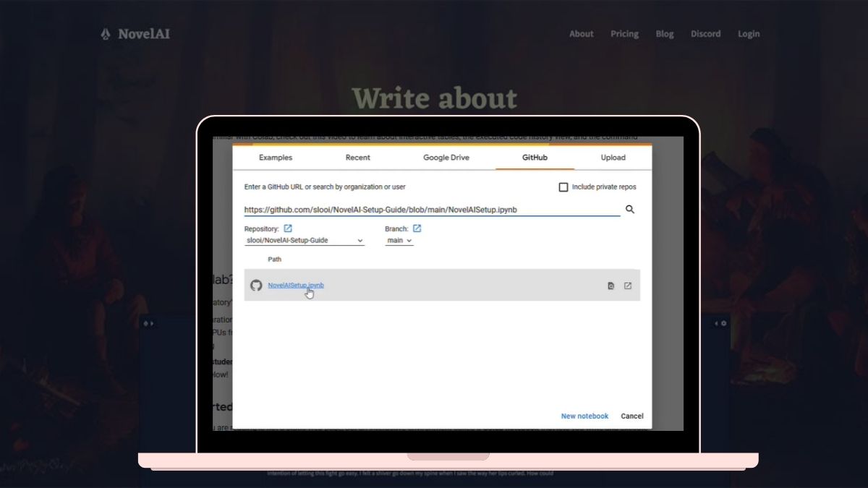The height and width of the screenshot is (488, 868).
Task: Switch to the Recent tab
Action: point(358,158)
